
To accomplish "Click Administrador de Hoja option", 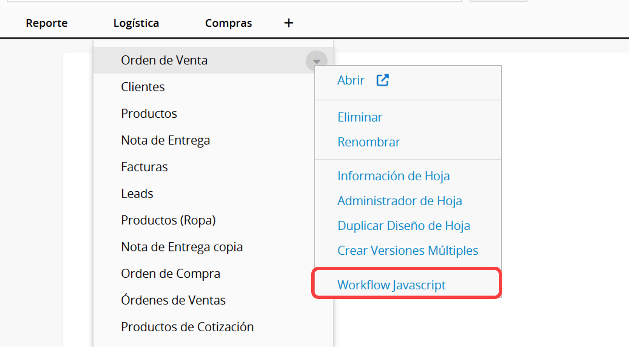I will point(400,201).
